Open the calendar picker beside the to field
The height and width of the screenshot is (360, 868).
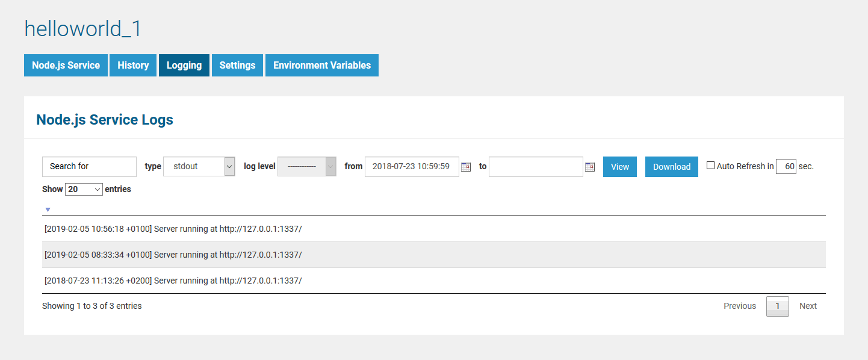tap(589, 167)
